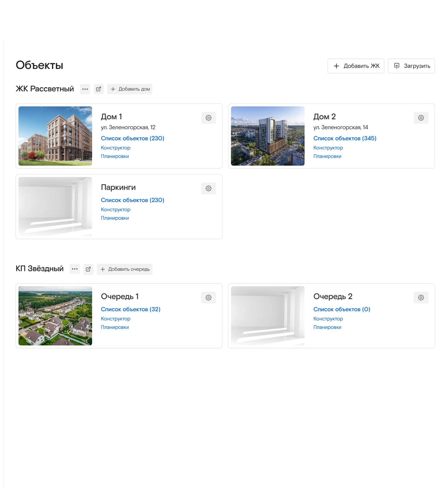Click the Добавить ЖК button
The width and height of the screenshot is (448, 498).
[x=356, y=66]
